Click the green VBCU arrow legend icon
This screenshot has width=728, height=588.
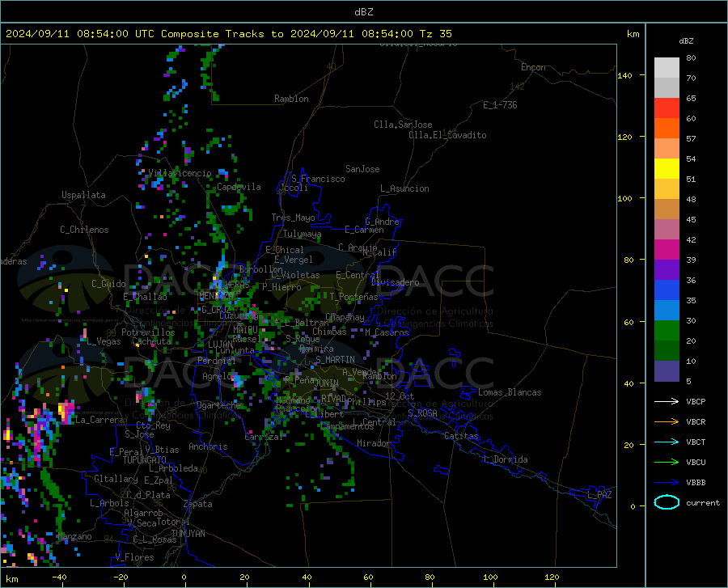[x=667, y=463]
